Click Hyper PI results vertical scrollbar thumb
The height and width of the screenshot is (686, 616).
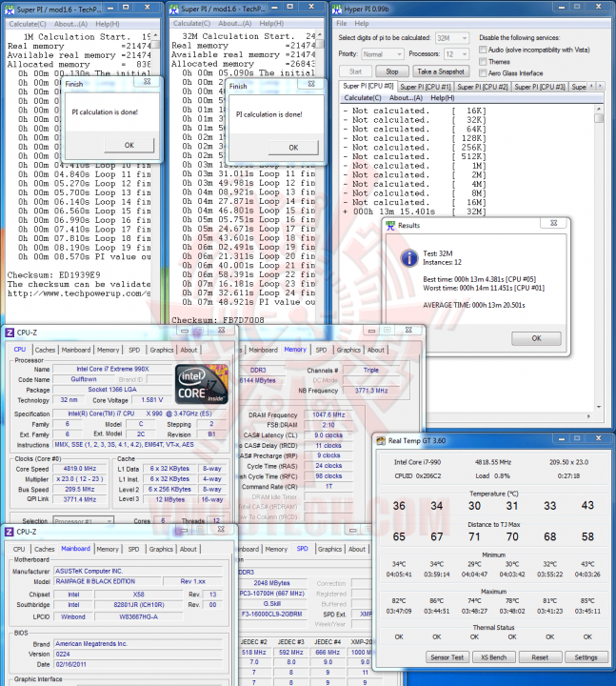(599, 118)
